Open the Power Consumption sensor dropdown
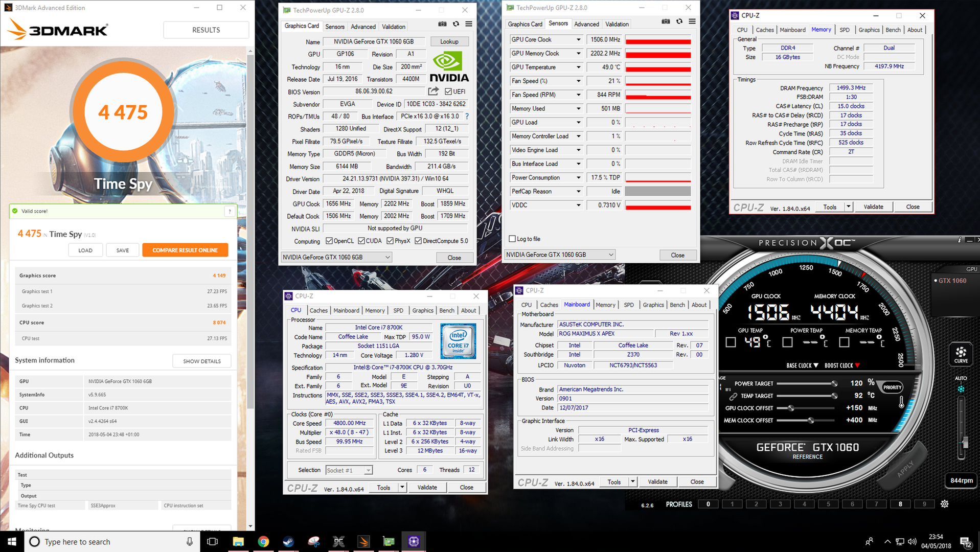Viewport: 980px width, 552px height. point(579,177)
